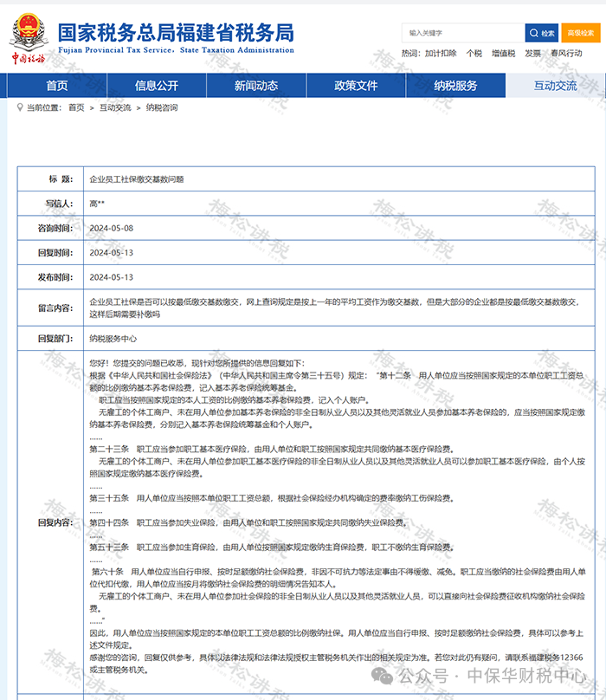This screenshot has width=606, height=700.
Task: Open advanced search 高级检索 button
Action: (x=581, y=33)
